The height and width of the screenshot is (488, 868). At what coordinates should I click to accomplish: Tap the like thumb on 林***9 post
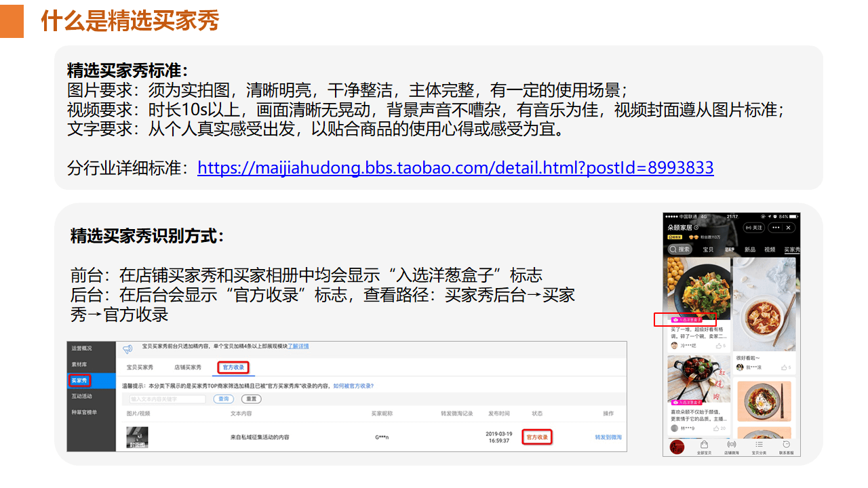(x=715, y=428)
